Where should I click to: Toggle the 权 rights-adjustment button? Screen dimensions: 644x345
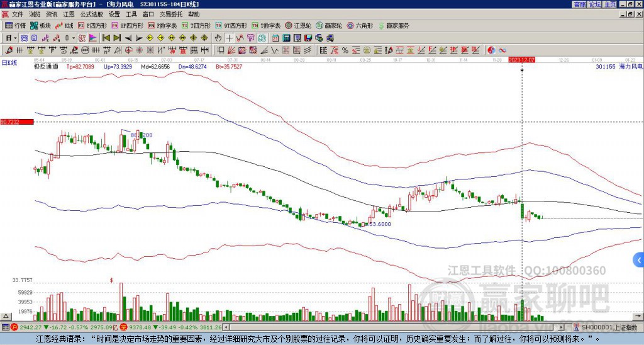click(82, 38)
